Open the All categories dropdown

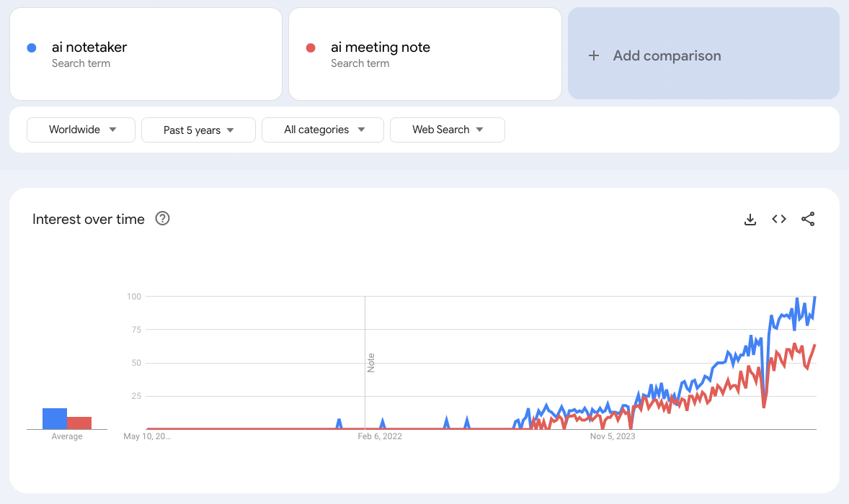coord(323,130)
